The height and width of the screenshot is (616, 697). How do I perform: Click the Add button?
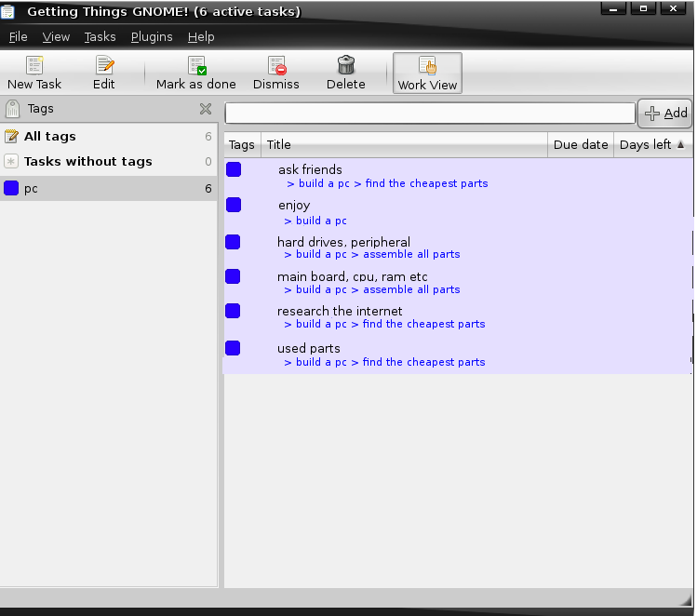pos(665,114)
